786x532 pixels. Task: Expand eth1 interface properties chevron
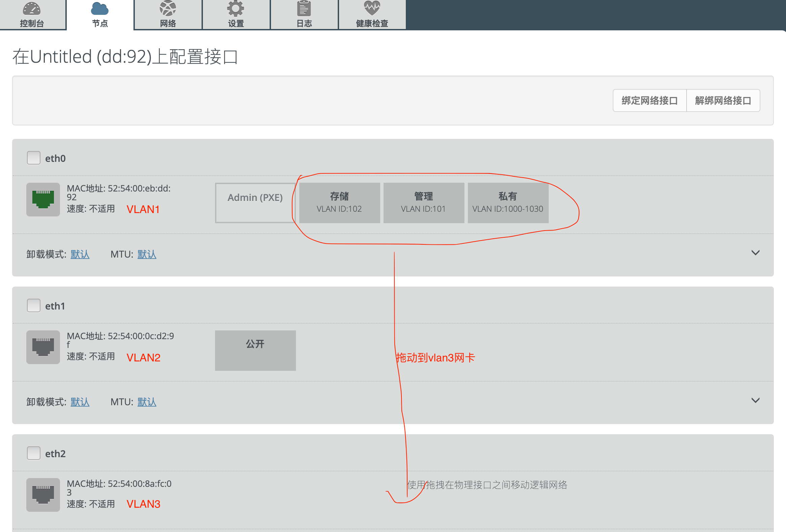(x=755, y=401)
